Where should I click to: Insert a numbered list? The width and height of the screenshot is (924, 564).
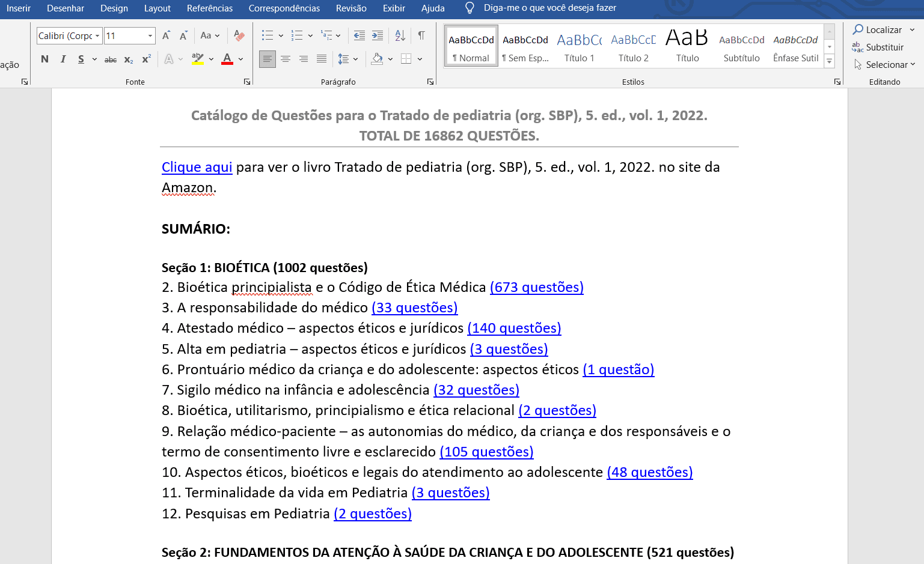(297, 36)
